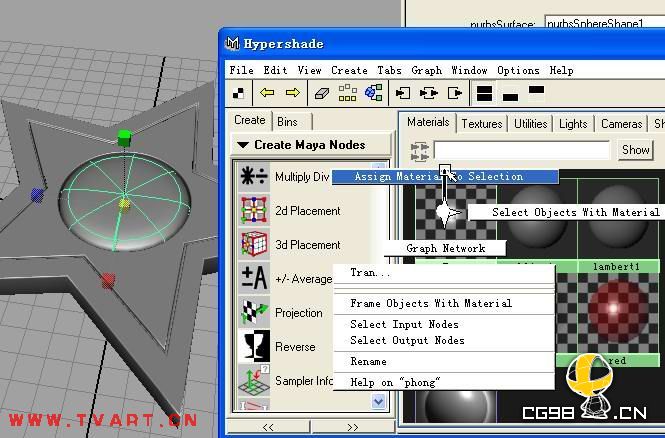Click the Hypershade title bar Maya icon

232,43
